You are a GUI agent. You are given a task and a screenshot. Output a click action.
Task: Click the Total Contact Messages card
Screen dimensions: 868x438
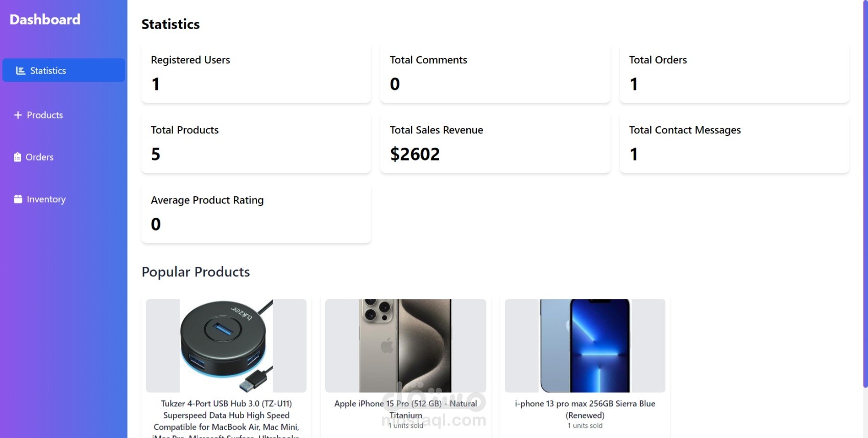click(x=734, y=143)
